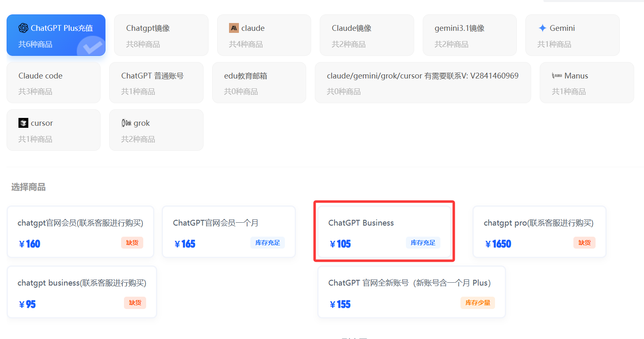This screenshot has width=644, height=339.
Task: Choose ChatGPT 官网全新账号 ¥155 product
Action: (412, 292)
